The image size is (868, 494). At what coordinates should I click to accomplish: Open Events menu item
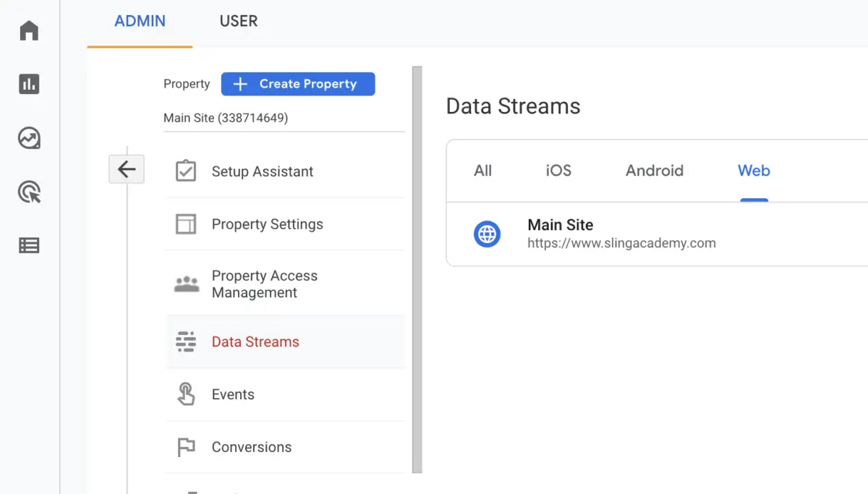286,394
